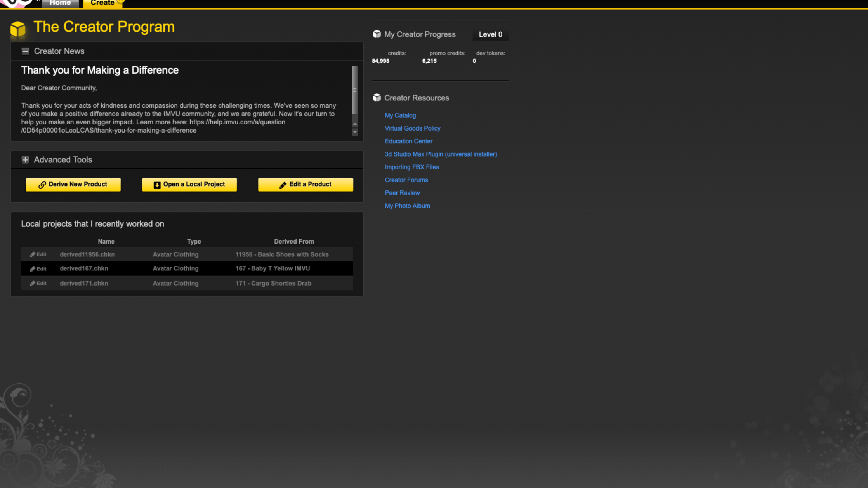Click the yellow cube Creator Program icon

(x=18, y=29)
